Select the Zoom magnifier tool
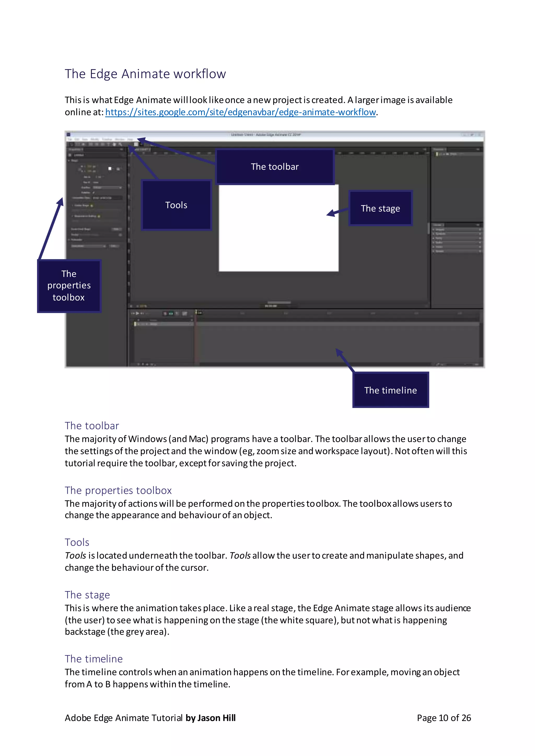535x756 pixels. (120, 145)
